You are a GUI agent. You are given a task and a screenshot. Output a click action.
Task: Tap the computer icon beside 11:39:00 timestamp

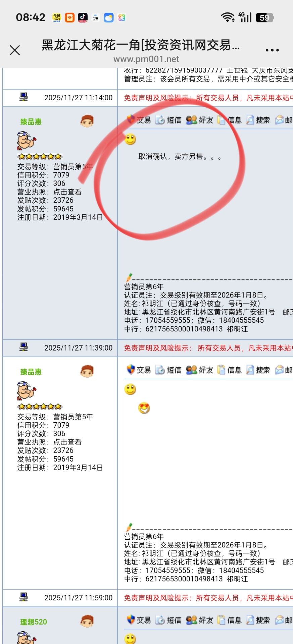23,347
